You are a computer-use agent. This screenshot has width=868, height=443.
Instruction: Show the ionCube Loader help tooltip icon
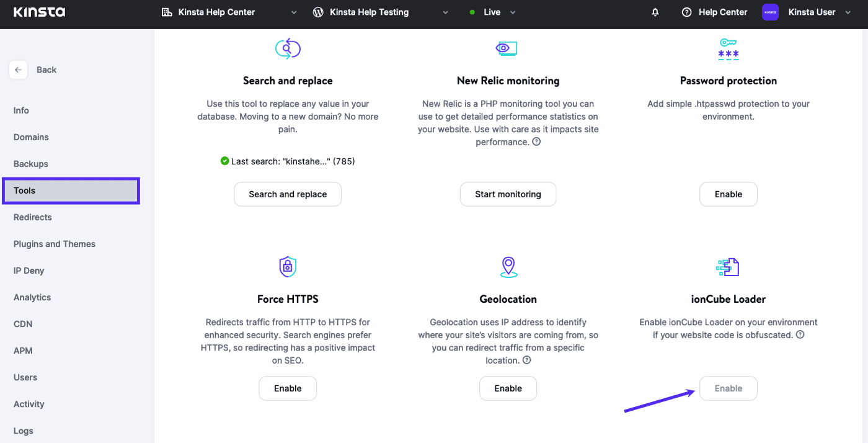tap(800, 334)
